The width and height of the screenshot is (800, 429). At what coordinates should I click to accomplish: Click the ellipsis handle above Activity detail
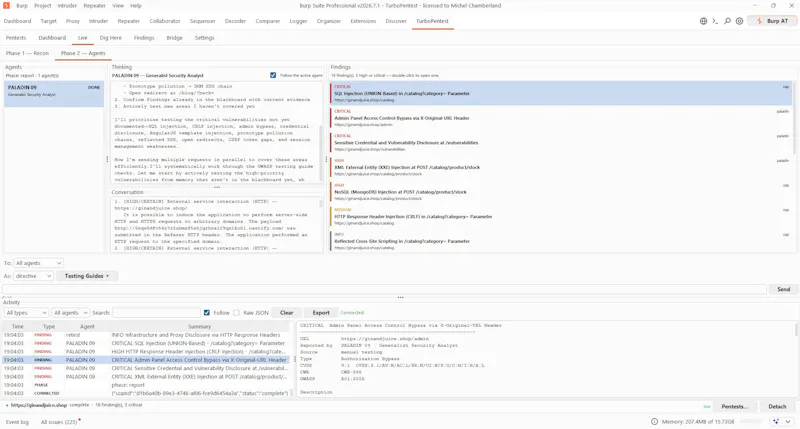coord(401,297)
